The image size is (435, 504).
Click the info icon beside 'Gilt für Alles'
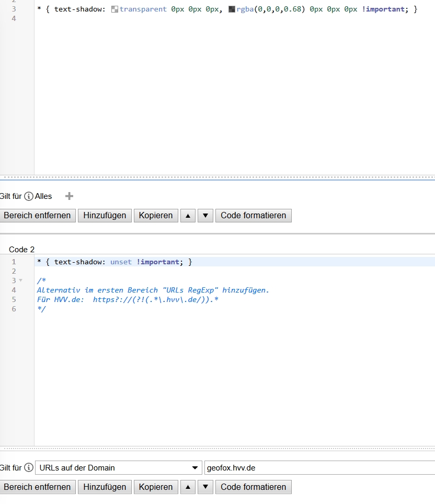(29, 196)
